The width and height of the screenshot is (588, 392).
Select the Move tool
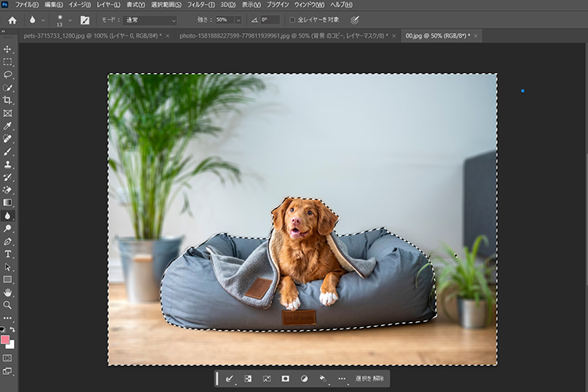click(8, 49)
